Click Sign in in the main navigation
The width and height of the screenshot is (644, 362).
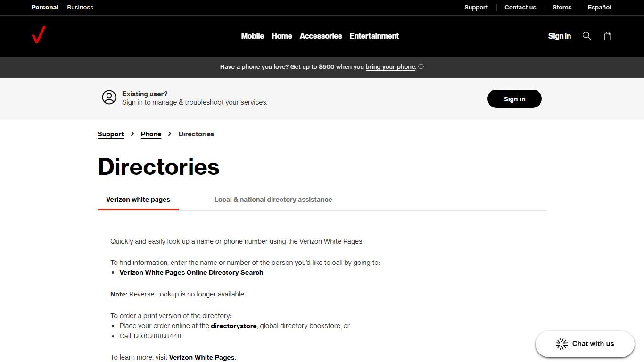[560, 36]
